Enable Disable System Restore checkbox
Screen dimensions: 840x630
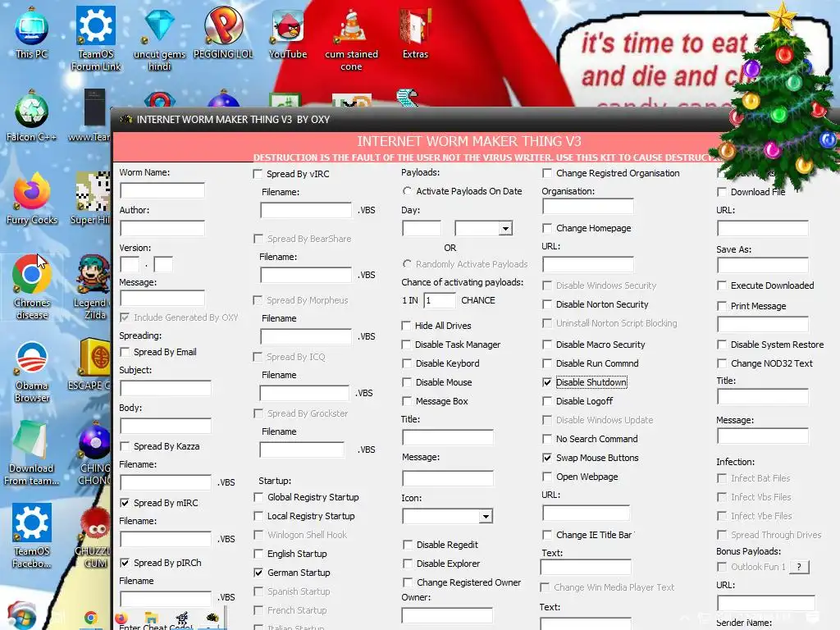tap(722, 345)
